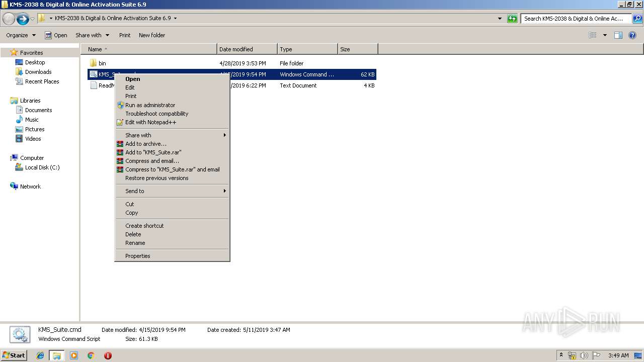The width and height of the screenshot is (644, 362).
Task: Choose Edit with Notepad++
Action: [x=172, y=122]
